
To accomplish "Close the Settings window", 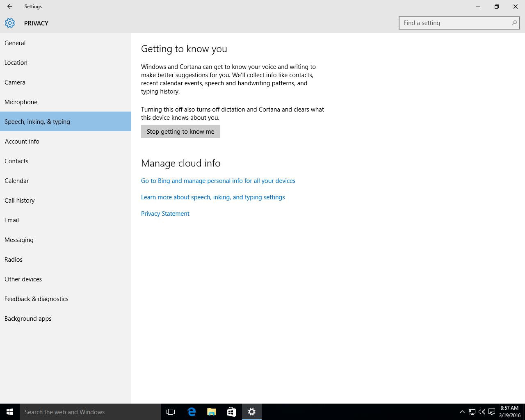I will pos(516,7).
